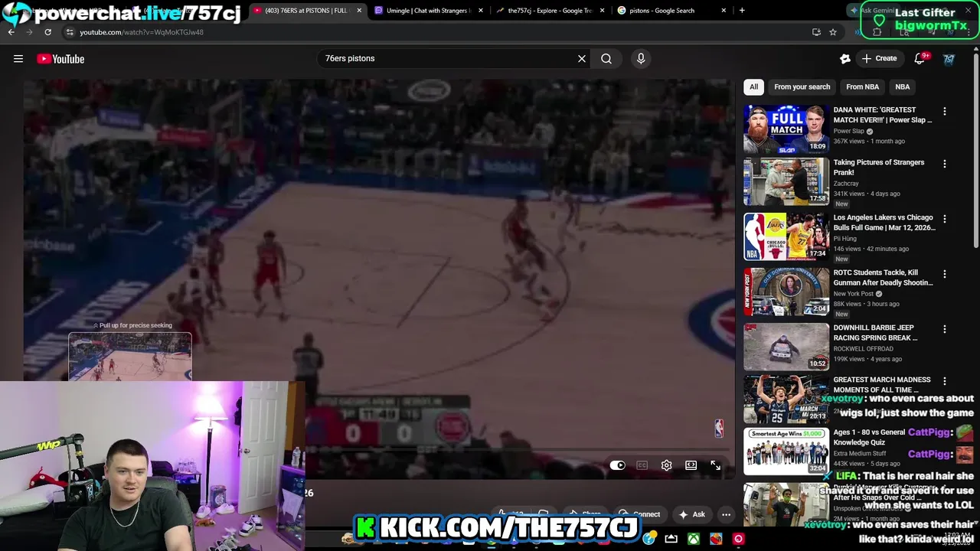Open the Get Help icon in the taskbar
Image resolution: width=980 pixels, height=551 pixels.
pos(649,539)
